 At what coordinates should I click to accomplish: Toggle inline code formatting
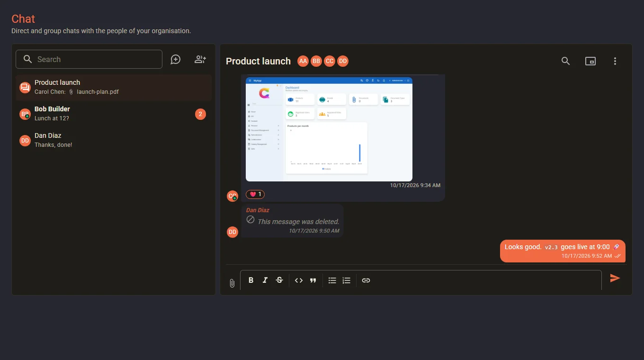299,280
